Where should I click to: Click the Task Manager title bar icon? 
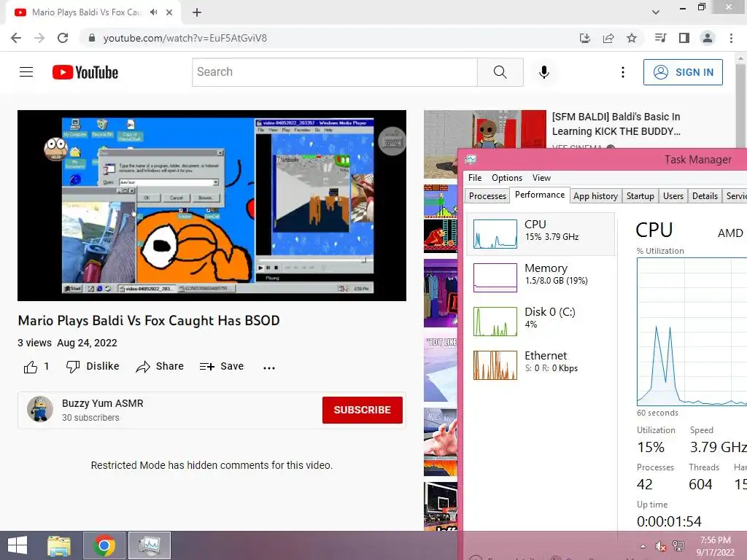[x=471, y=159]
